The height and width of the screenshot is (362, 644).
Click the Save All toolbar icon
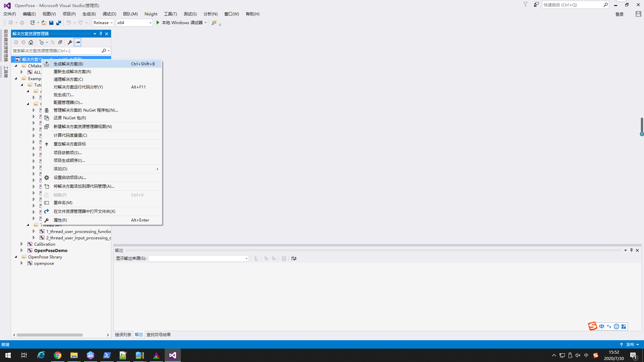59,23
